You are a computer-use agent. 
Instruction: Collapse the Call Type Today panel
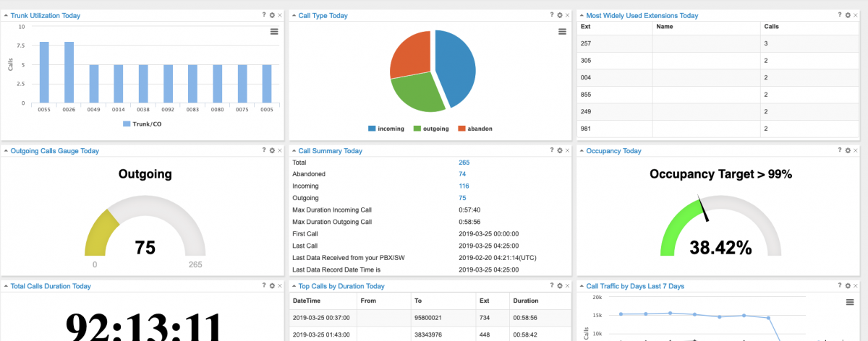coord(294,15)
